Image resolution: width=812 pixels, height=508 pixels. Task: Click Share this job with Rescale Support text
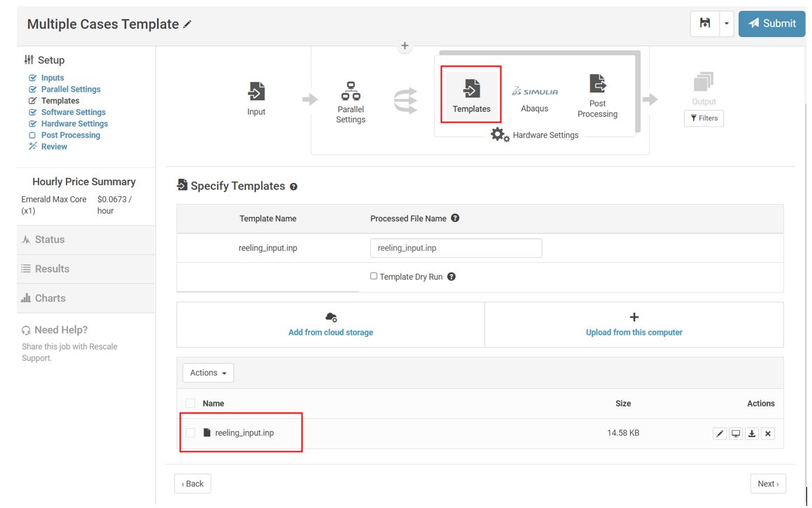(69, 352)
